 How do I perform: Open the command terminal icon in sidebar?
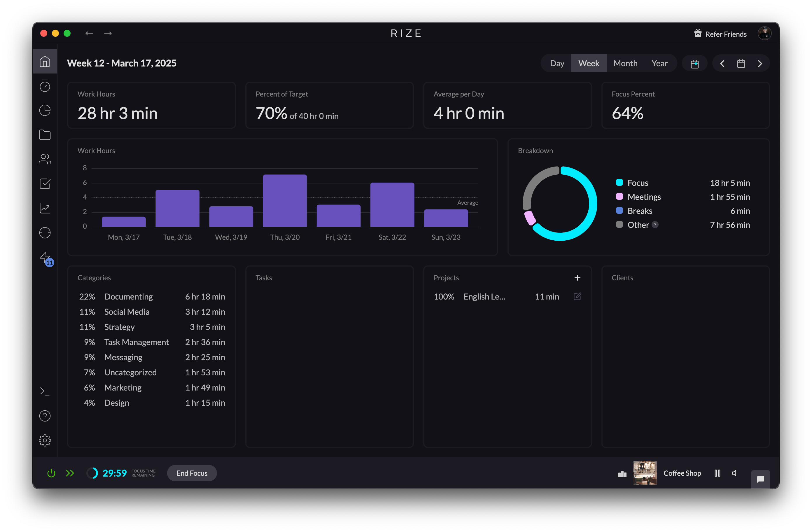(45, 391)
